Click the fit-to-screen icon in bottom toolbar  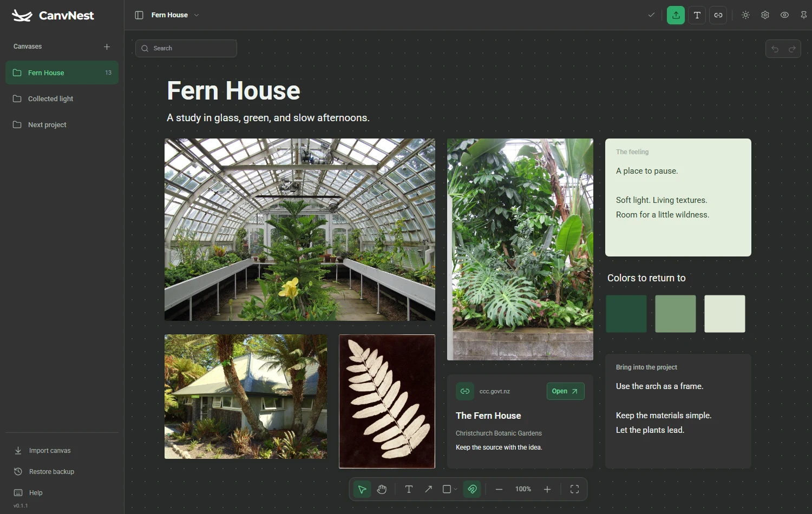pyautogui.click(x=575, y=489)
